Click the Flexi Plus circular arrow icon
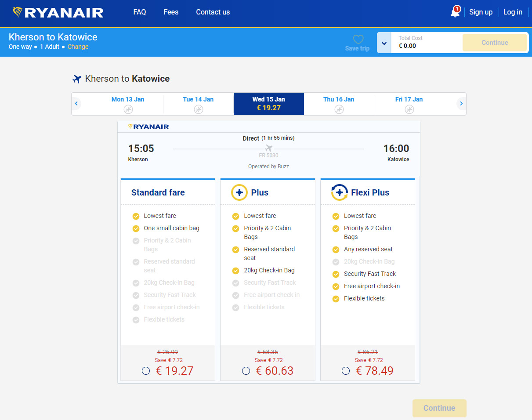Image resolution: width=532 pixels, height=420 pixels. click(339, 192)
